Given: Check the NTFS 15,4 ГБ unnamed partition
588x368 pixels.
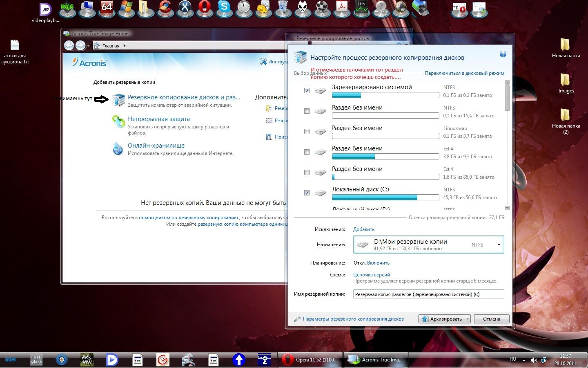Looking at the screenshot, I should (307, 111).
